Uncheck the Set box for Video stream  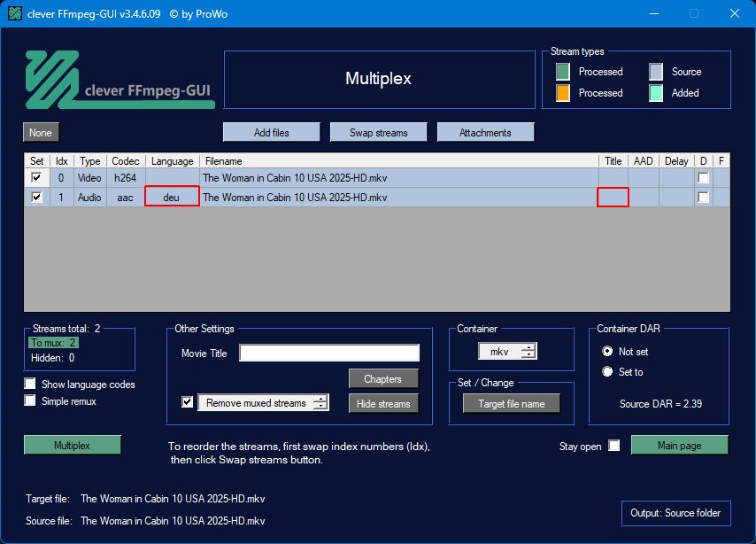[36, 177]
